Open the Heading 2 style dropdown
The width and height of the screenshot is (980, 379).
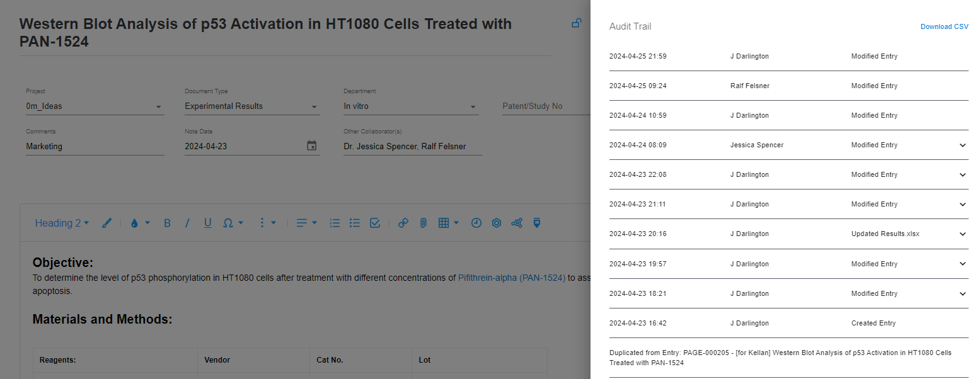pos(61,222)
